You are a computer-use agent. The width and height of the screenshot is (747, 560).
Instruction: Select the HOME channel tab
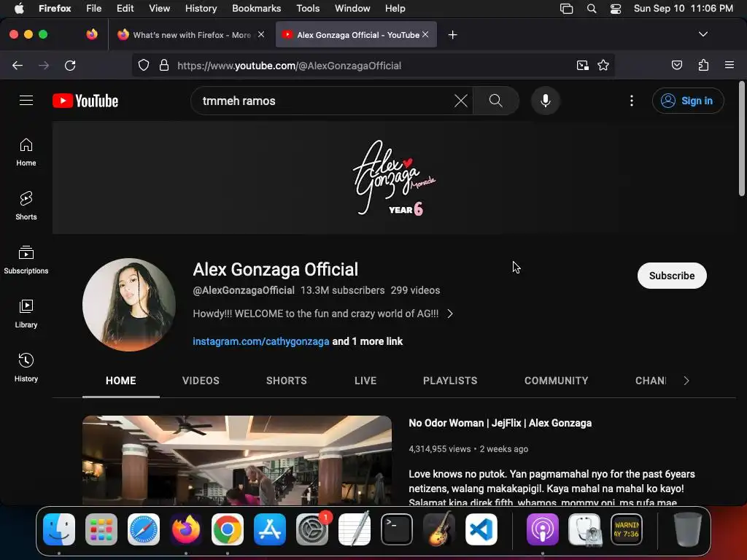(x=121, y=381)
